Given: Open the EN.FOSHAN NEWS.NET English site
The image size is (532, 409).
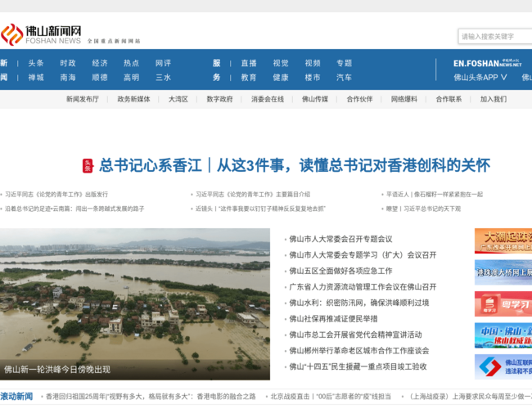Looking at the screenshot, I should 487,63.
